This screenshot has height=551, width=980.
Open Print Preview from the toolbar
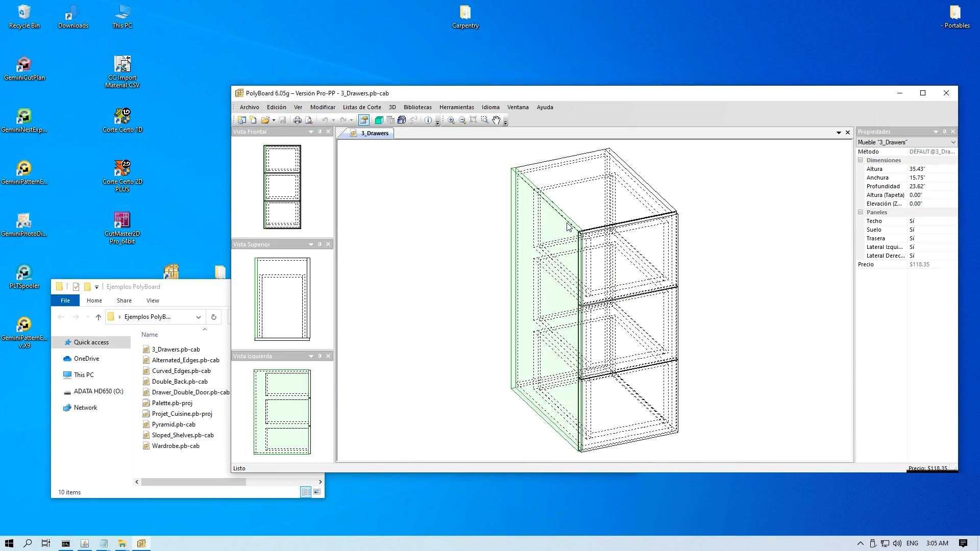(309, 120)
